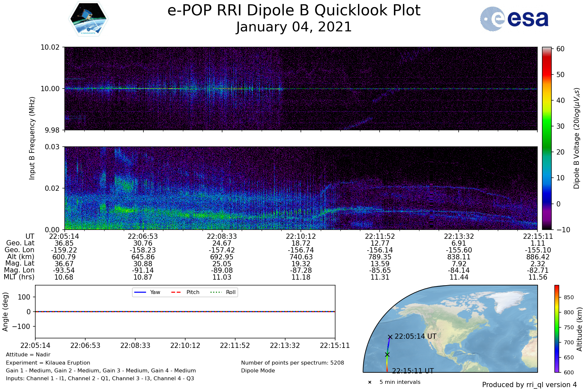Viewport: 588px width, 392px height.
Task: Click the Dipole B Voltage colorbar
Action: click(x=547, y=138)
